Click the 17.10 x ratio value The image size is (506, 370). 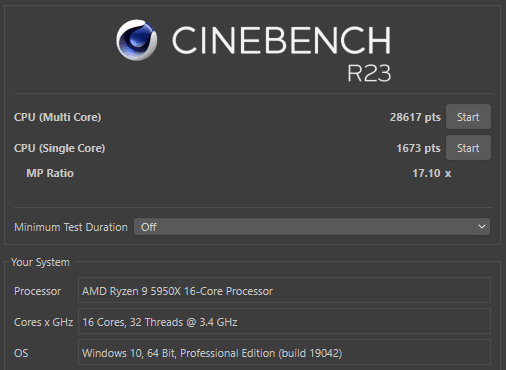pyautogui.click(x=432, y=173)
